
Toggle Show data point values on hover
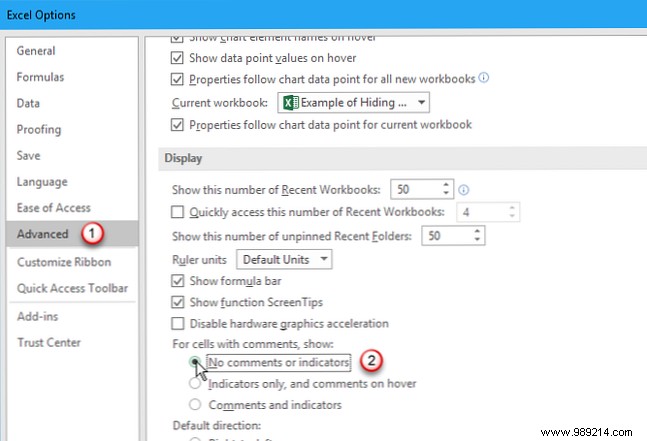(x=177, y=58)
